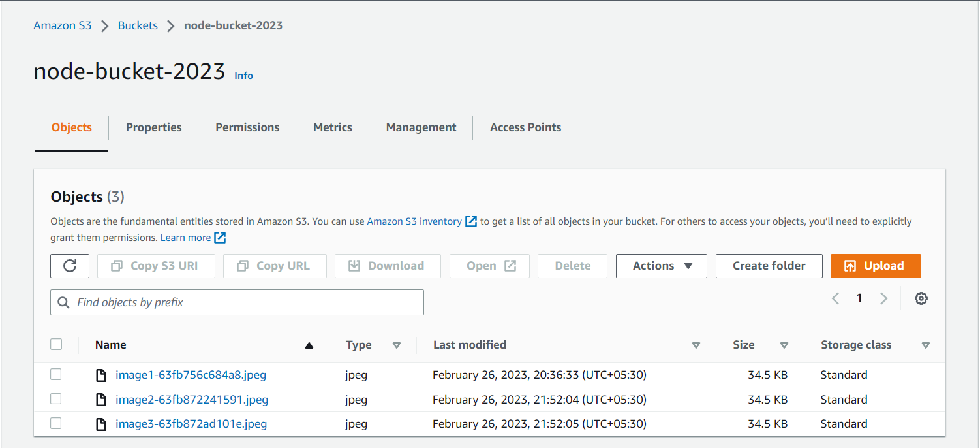Sort by Size column arrow

point(784,345)
